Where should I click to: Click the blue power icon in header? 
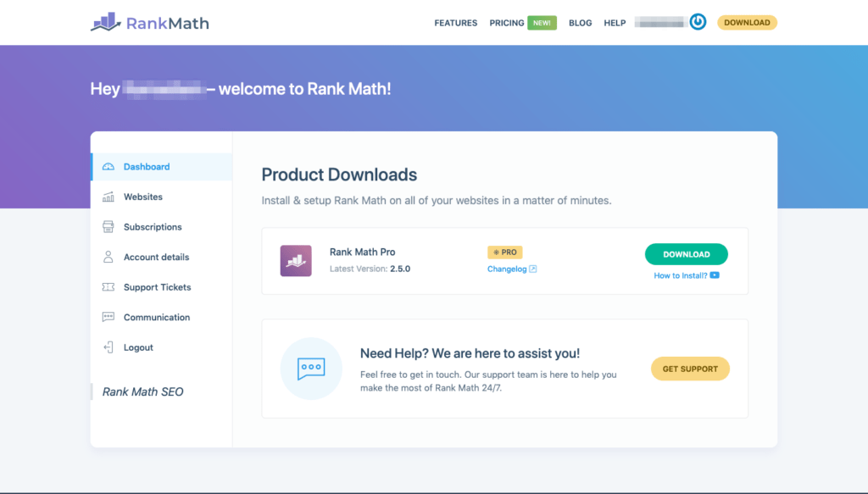point(698,22)
